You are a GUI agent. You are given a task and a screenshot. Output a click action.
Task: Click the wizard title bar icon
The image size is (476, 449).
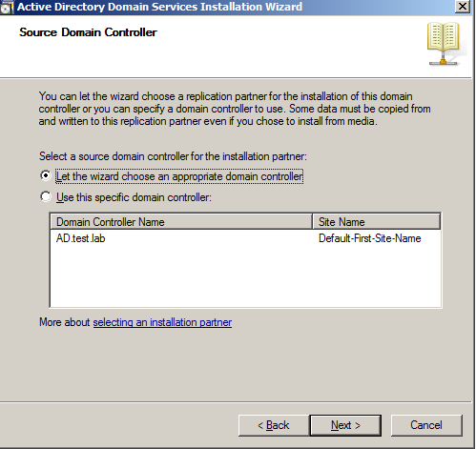pos(7,8)
